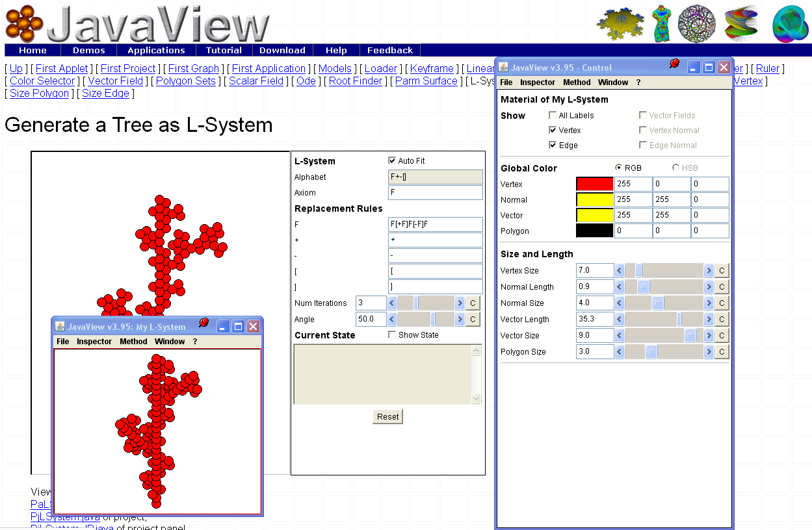Increase Vector Length with right arrow
Image resolution: width=812 pixels, height=530 pixels.
(709, 320)
